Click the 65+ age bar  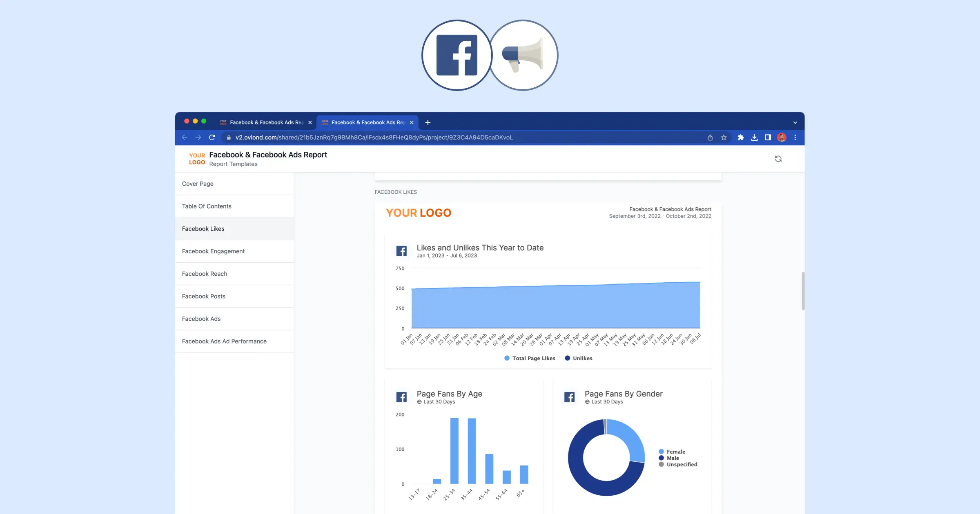pyautogui.click(x=524, y=474)
